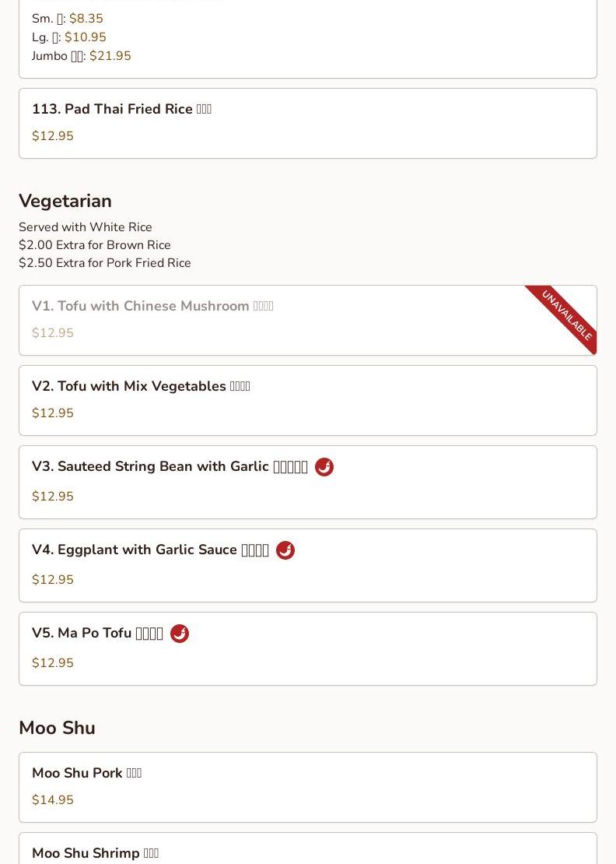Click the Jumbo $21.95 price option

coord(110,56)
